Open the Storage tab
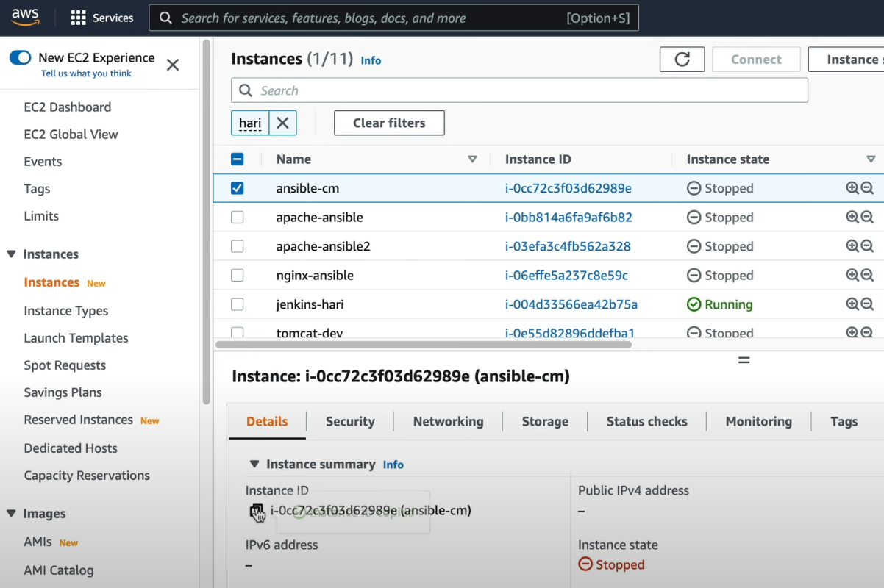Viewport: 884px width, 588px height. point(545,421)
